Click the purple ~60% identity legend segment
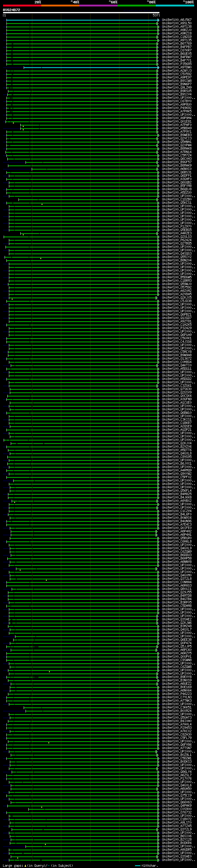 coord(99,6)
